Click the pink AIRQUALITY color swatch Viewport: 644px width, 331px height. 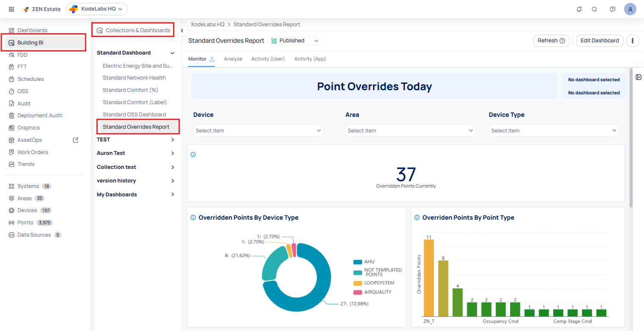pyautogui.click(x=357, y=292)
